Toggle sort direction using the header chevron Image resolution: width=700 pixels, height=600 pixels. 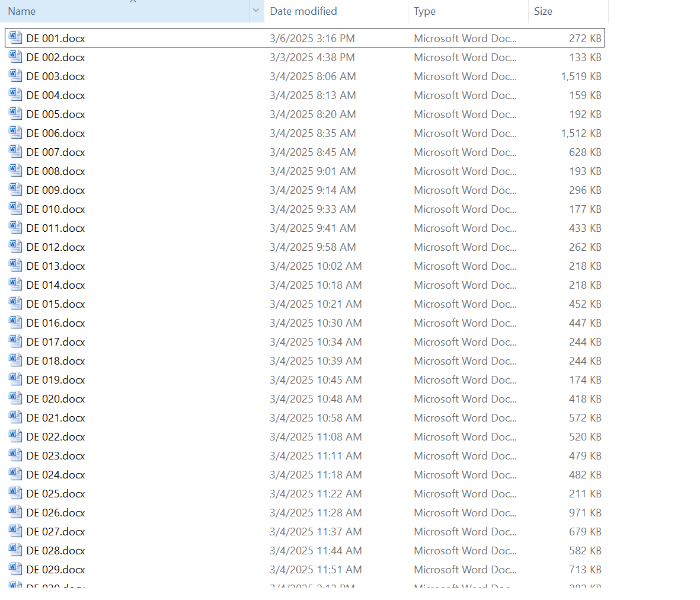point(133,2)
